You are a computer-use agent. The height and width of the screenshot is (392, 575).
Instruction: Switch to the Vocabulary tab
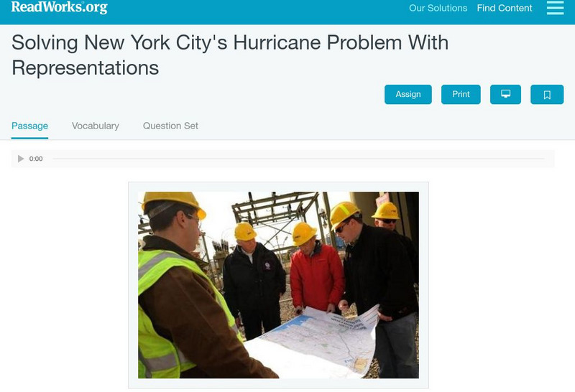(96, 126)
